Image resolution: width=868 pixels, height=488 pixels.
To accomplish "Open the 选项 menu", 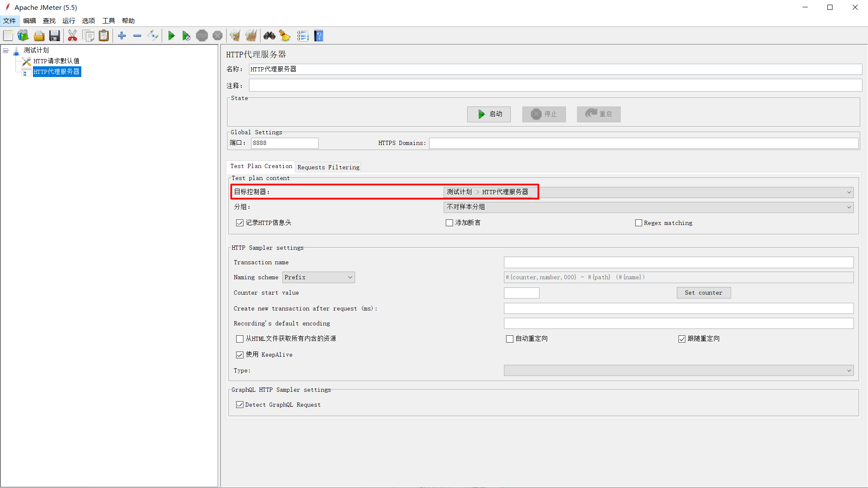I will 89,21.
